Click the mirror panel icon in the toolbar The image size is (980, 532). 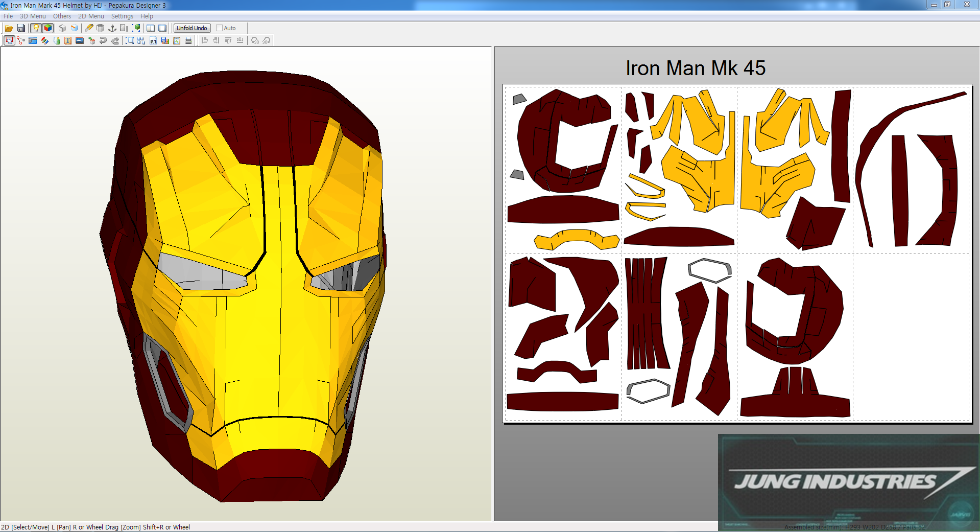tap(124, 28)
